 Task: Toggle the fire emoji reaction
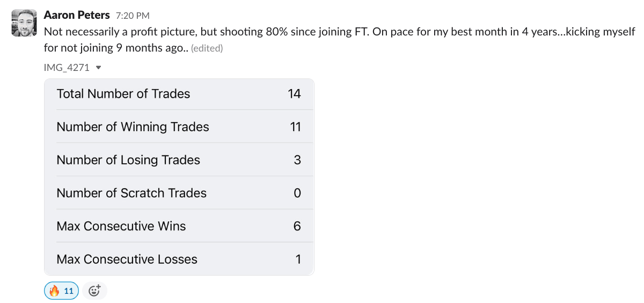coord(61,291)
